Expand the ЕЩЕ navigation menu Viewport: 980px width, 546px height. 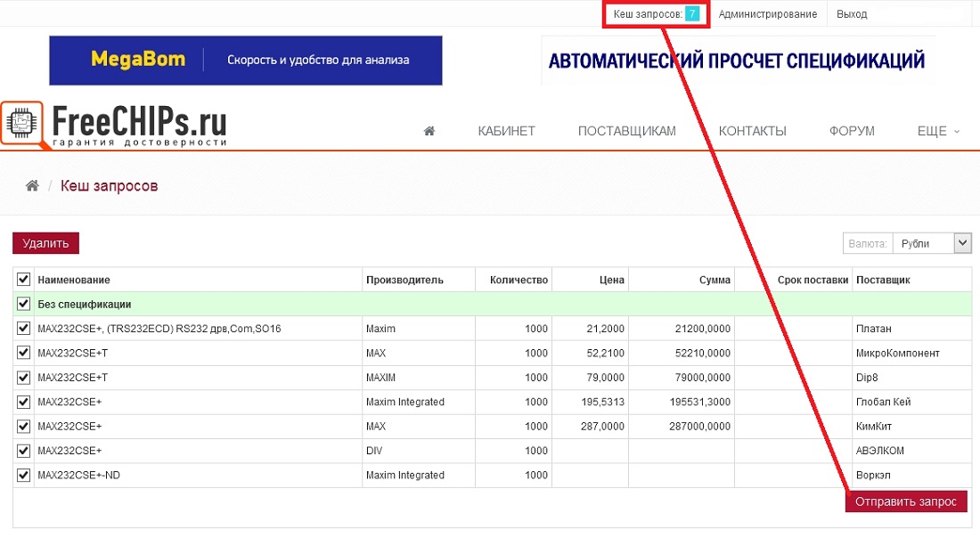937,131
